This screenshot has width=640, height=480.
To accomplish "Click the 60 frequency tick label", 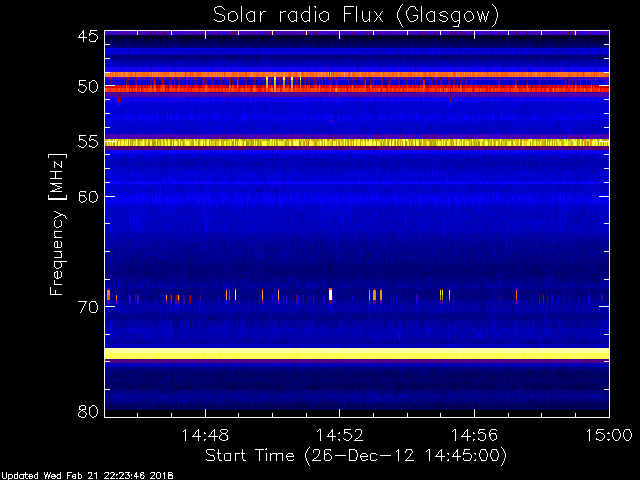I will [88, 197].
